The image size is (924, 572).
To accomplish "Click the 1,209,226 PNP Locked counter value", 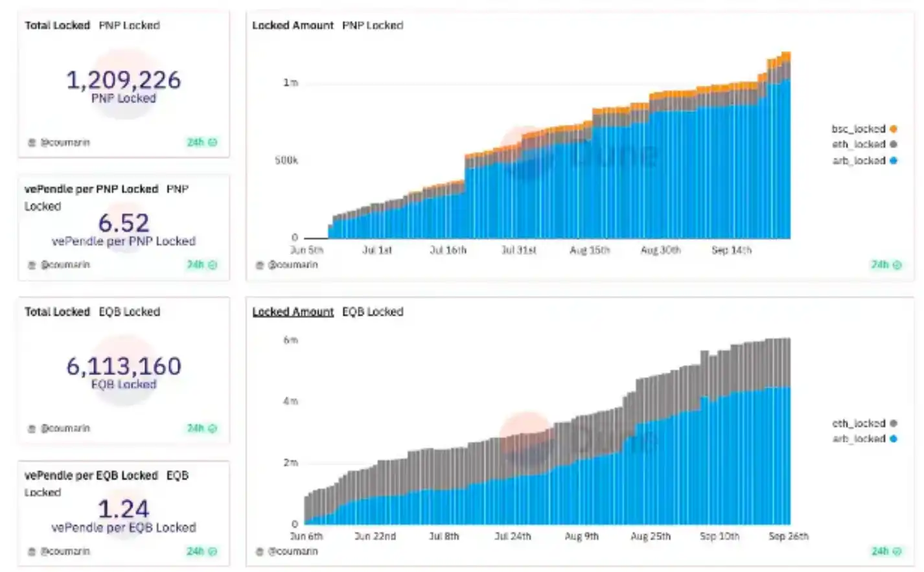I will coord(124,80).
